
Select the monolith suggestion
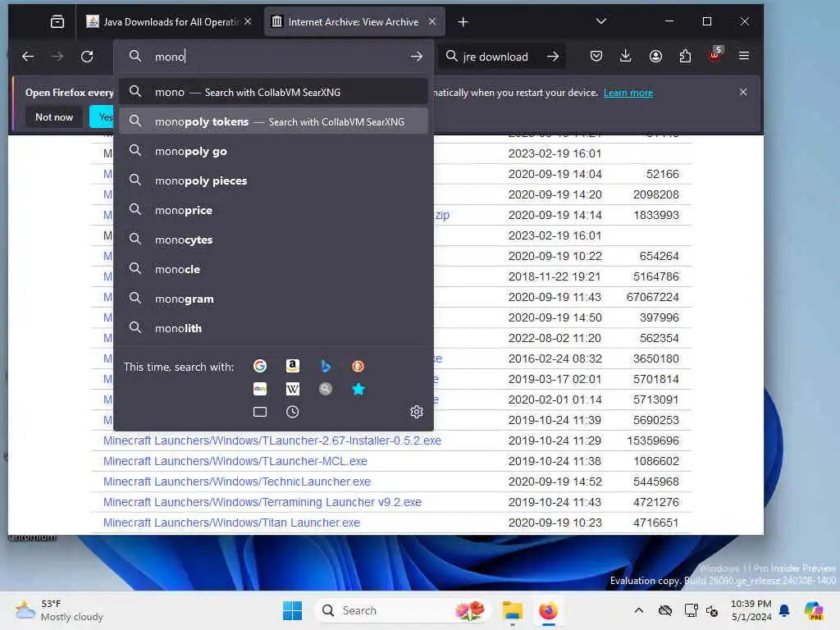273,328
